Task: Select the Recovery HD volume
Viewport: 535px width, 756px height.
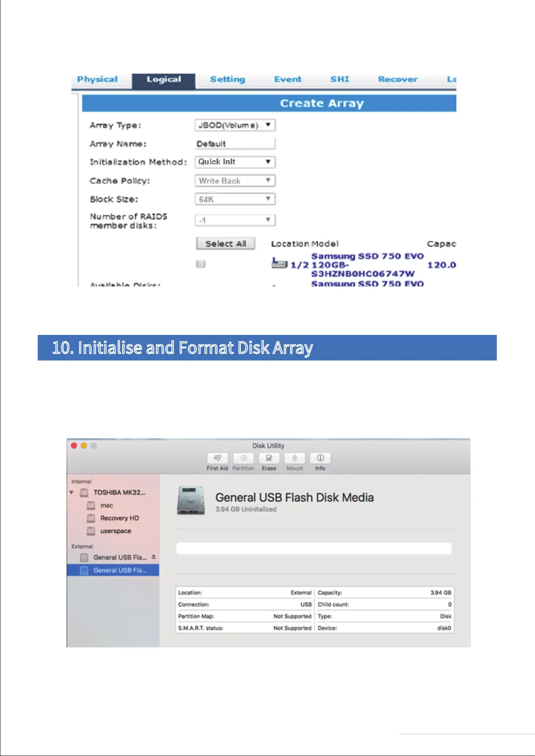Action: click(x=113, y=518)
